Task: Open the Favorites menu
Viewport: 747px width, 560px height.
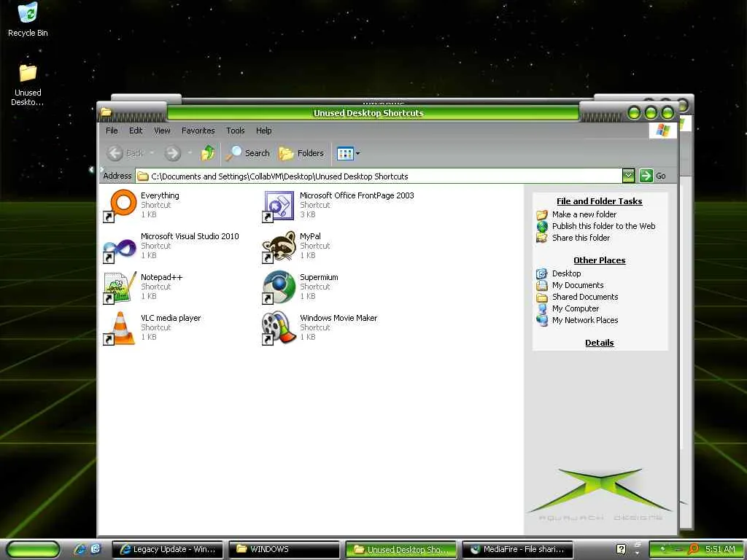Action: pos(198,131)
